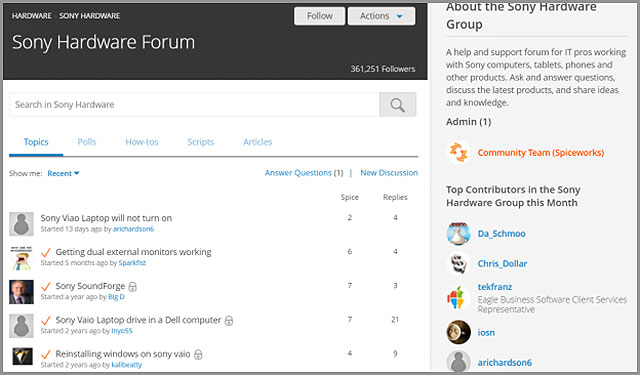Click Big D's avatar photo
Viewport: 640px width, 375px height.
click(21, 292)
